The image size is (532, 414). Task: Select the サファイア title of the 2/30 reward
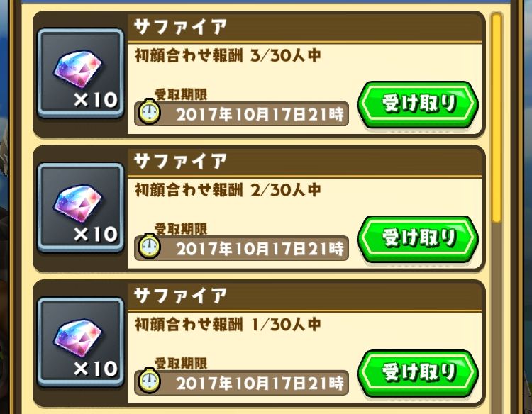pos(180,162)
